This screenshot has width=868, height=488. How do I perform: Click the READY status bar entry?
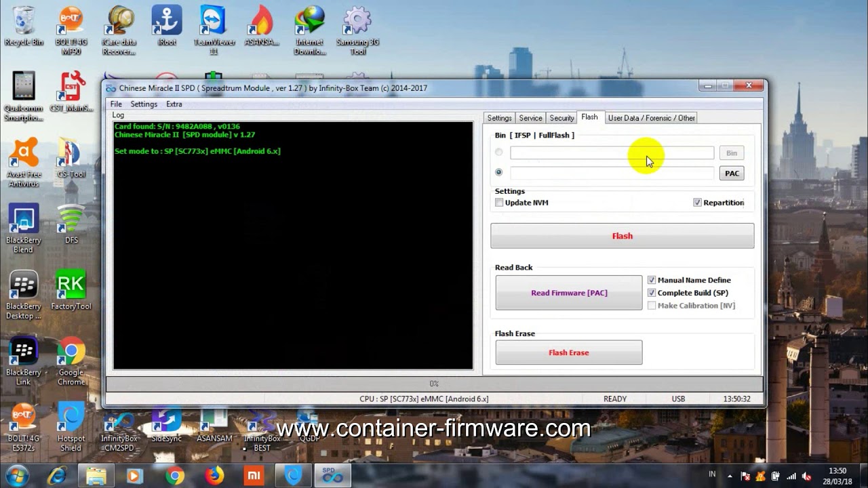pyautogui.click(x=615, y=399)
